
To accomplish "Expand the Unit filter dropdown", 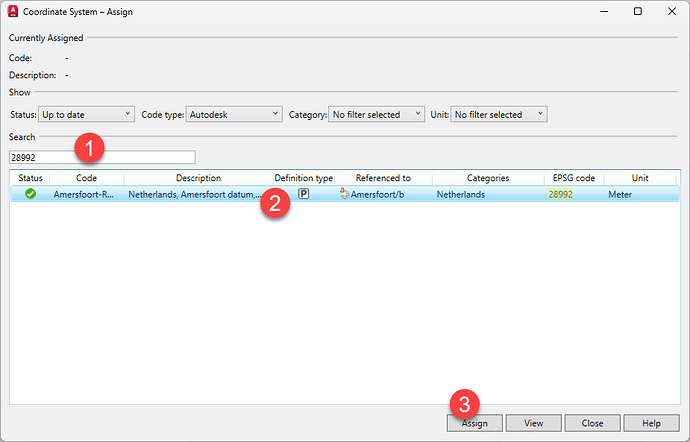I will pos(499,115).
